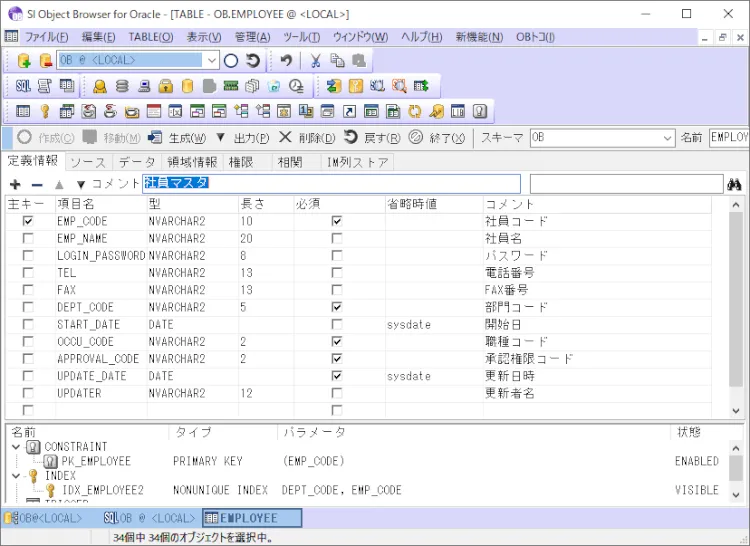The height and width of the screenshot is (546, 750).
Task: Select the IDX_EMPLOYEE2 index row
Action: [x=368, y=490]
